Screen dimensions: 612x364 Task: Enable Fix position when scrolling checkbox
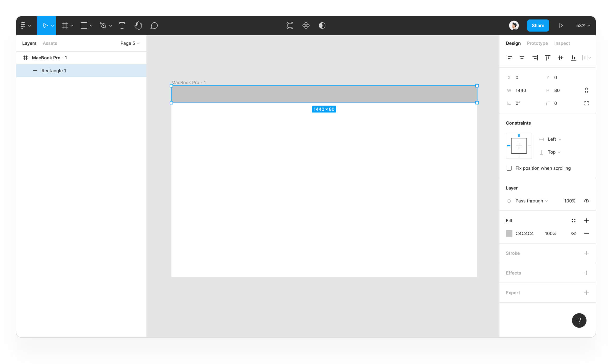pyautogui.click(x=509, y=168)
